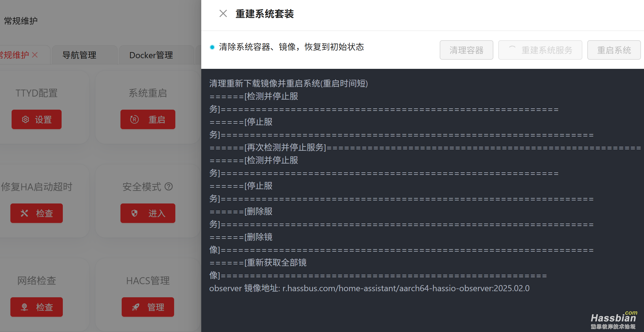The width and height of the screenshot is (644, 332).
Task: Click the HACS管理 card title
Action: click(148, 281)
